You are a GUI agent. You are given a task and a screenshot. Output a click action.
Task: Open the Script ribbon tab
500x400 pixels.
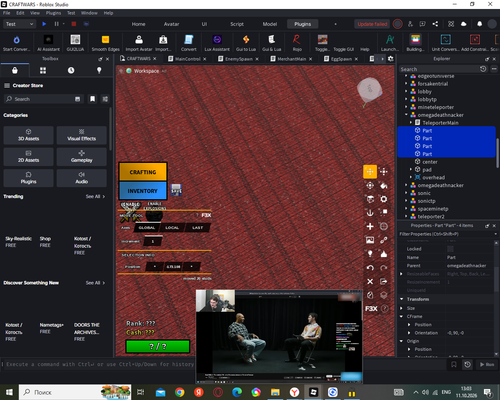click(x=237, y=24)
